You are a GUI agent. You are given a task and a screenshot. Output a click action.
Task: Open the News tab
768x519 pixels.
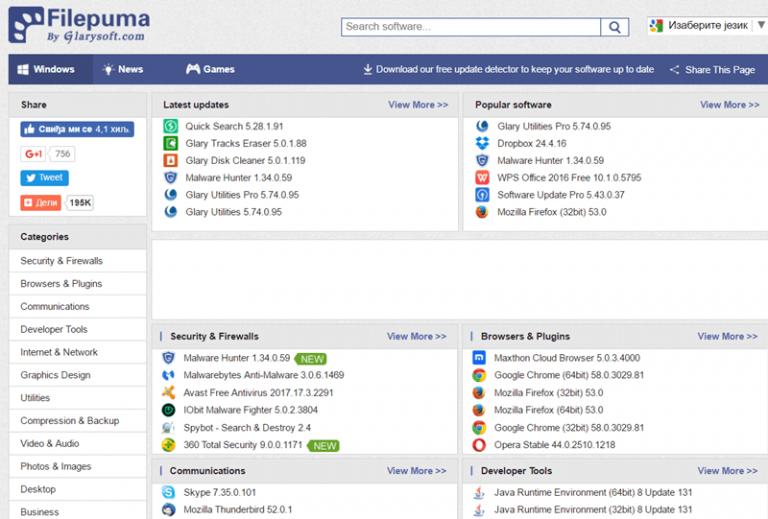click(122, 69)
